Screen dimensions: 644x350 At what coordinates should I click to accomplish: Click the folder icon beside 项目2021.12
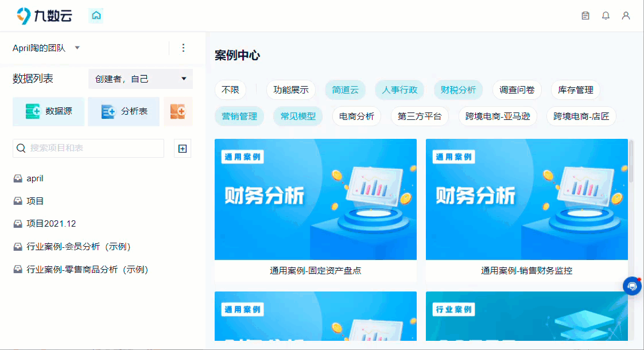[18, 223]
